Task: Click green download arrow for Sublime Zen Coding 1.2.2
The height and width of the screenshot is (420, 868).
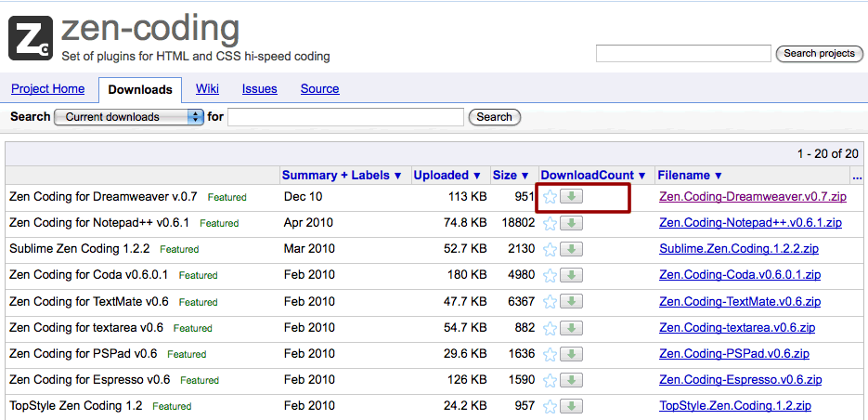Action: [x=571, y=249]
